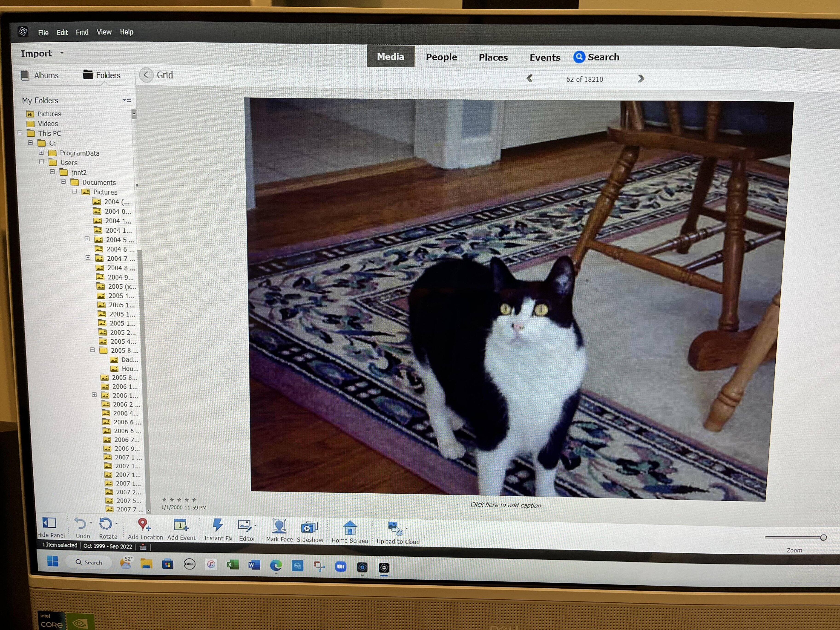
Task: Go to Home Screen
Action: [x=350, y=528]
